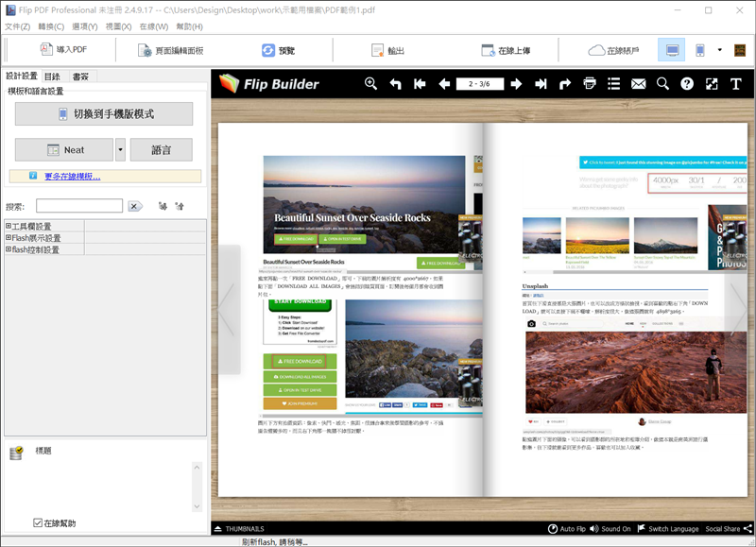This screenshot has width=756, height=547.
Task: Click the 搜索 search input field
Action: pos(78,206)
